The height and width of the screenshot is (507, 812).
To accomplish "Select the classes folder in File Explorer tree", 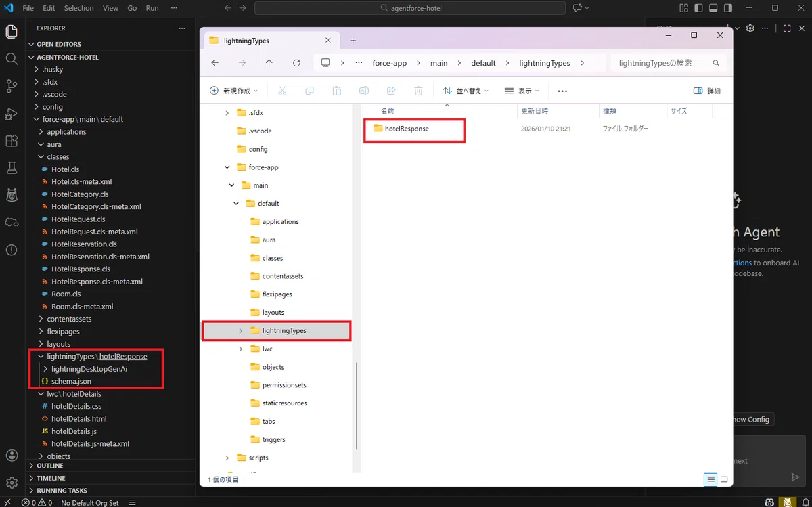I will pos(273,258).
